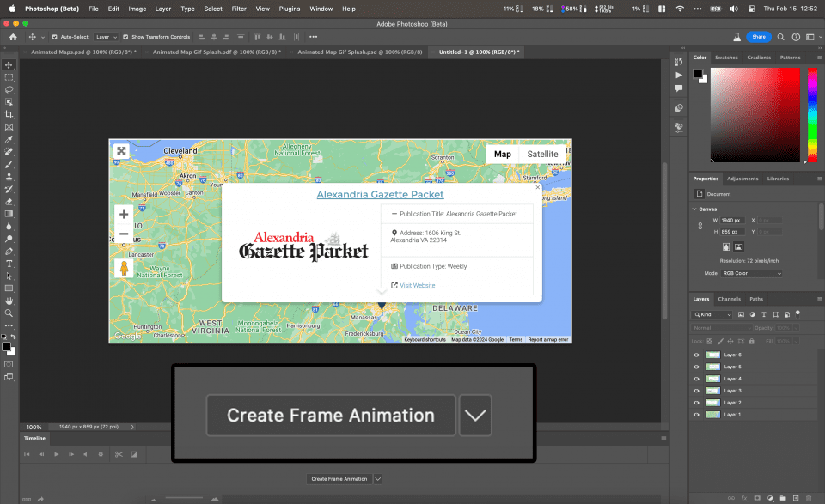825x504 pixels.
Task: Pick a color from the Color panel gradient
Action: 755,116
